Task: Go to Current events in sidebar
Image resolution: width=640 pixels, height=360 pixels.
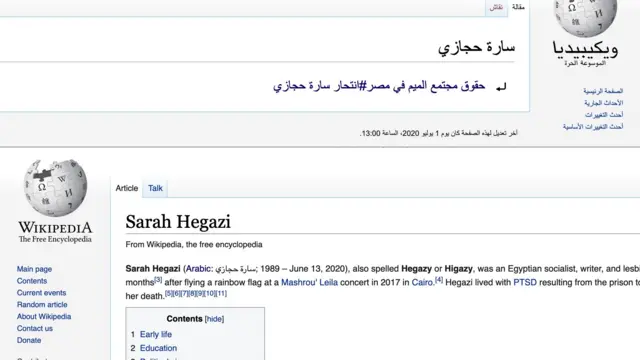Action: pos(41,293)
